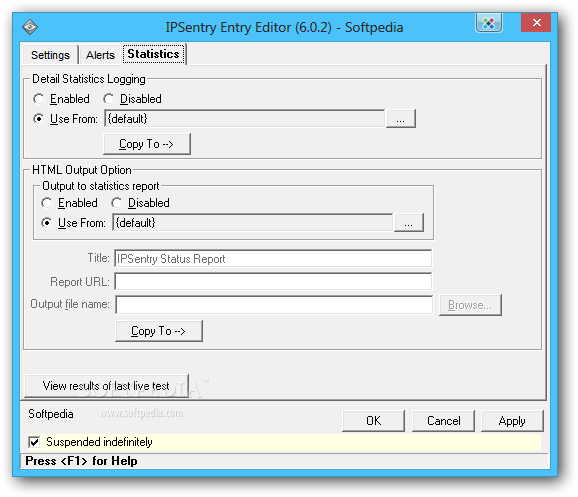578x497 pixels.
Task: Click the IPSentry diamond icon in title bar
Action: point(30,27)
